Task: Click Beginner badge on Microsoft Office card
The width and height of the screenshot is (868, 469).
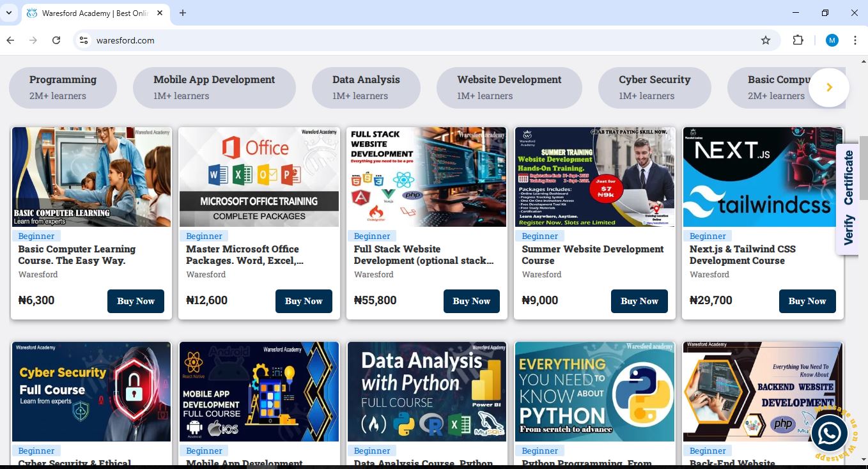Action: [205, 236]
